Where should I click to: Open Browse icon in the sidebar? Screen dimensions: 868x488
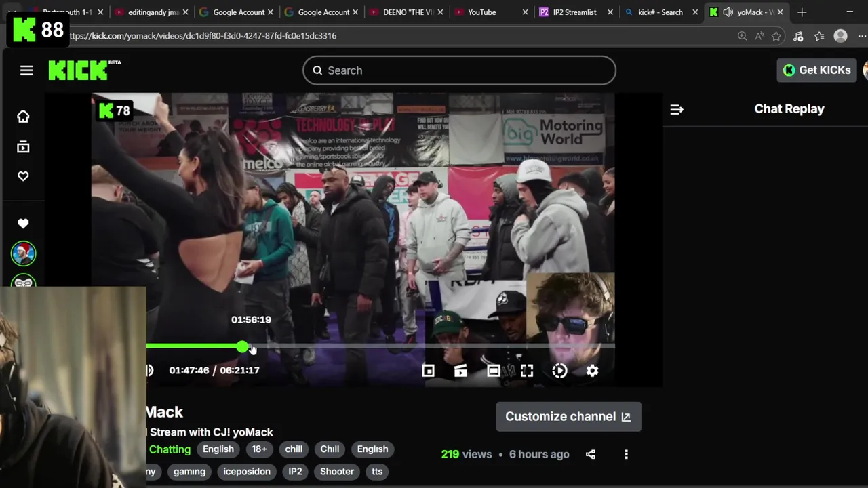23,146
